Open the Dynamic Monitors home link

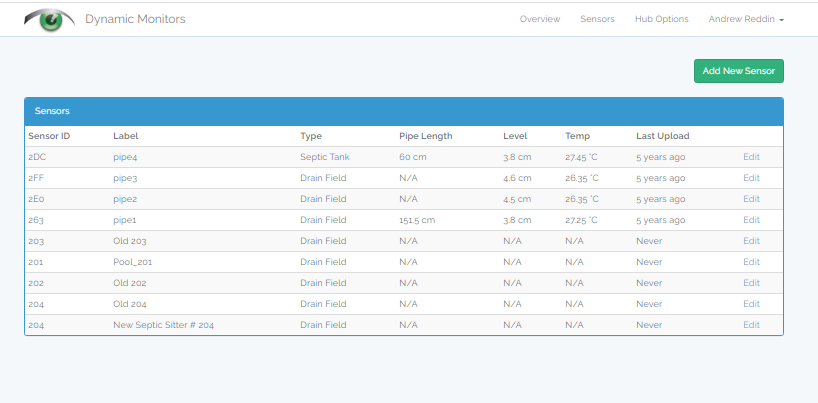click(135, 19)
